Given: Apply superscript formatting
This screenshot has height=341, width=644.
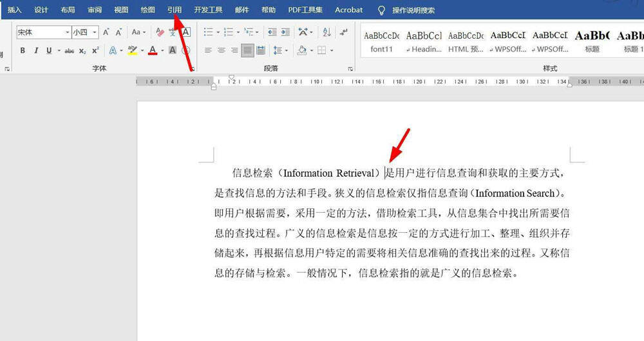Looking at the screenshot, I should pyautogui.click(x=95, y=50).
